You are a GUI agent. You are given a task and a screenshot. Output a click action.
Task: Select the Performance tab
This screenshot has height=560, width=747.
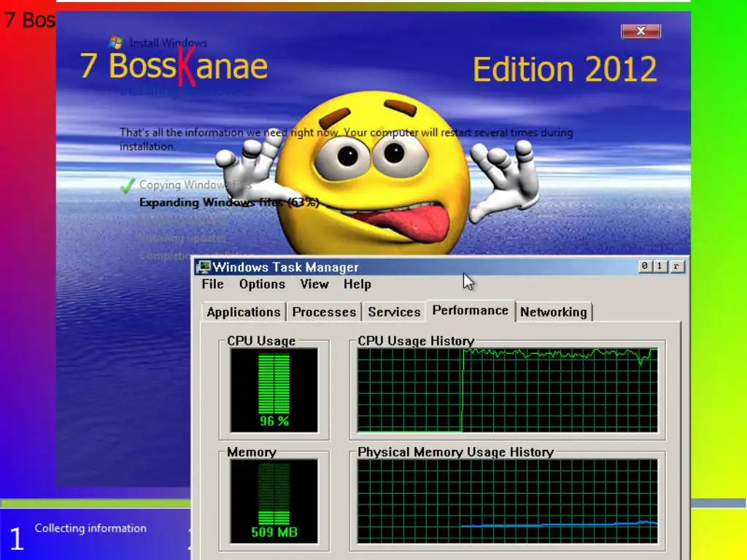471,311
